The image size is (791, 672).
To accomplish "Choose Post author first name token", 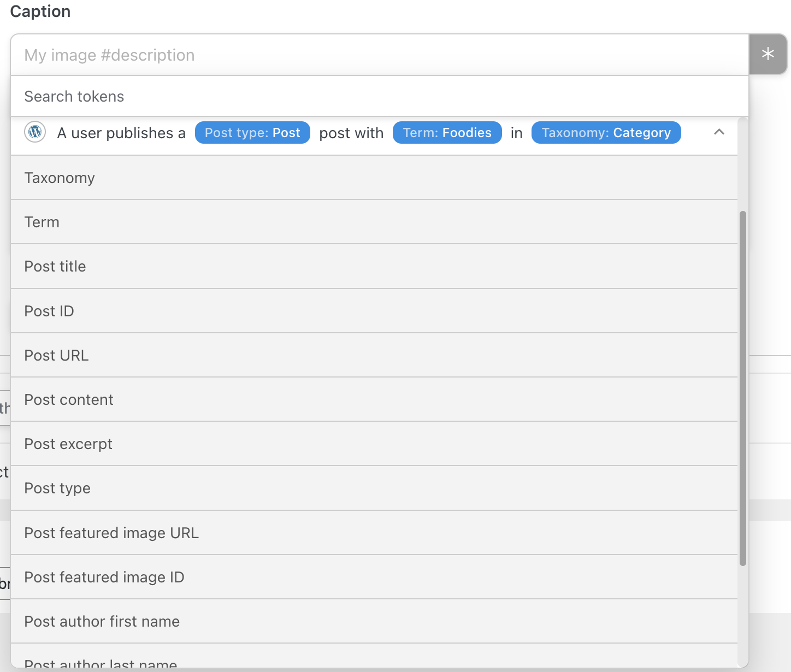I will (374, 621).
